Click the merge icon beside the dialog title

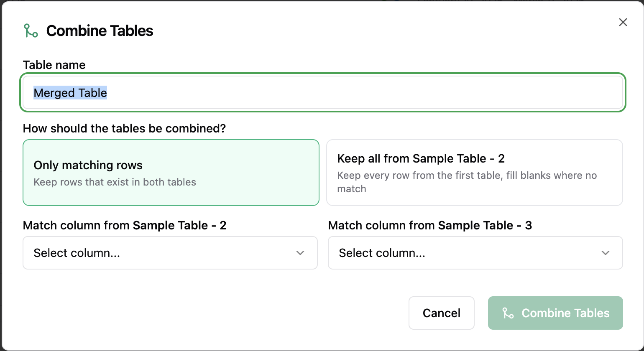[31, 31]
